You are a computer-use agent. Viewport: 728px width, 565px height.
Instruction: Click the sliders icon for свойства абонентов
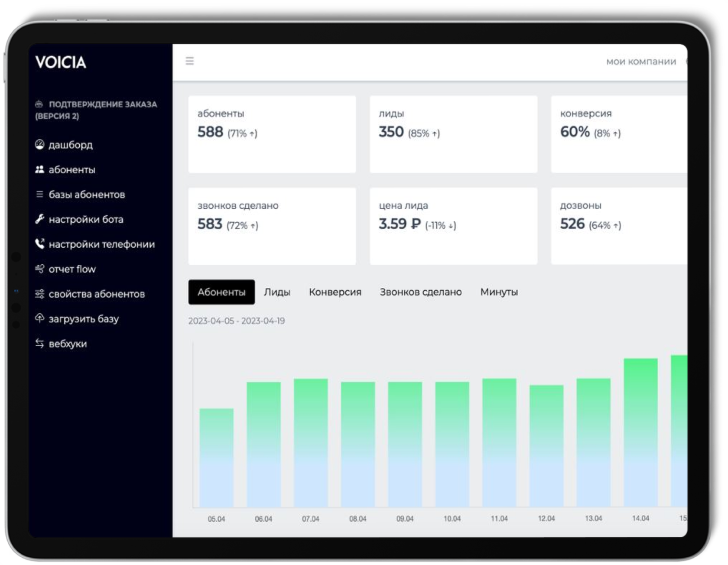(x=39, y=294)
